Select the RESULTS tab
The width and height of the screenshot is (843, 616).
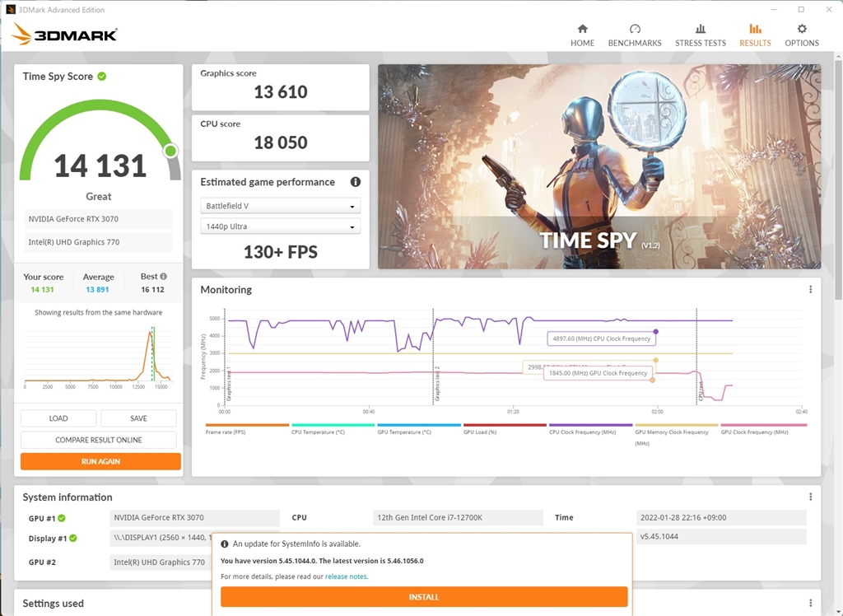[755, 35]
